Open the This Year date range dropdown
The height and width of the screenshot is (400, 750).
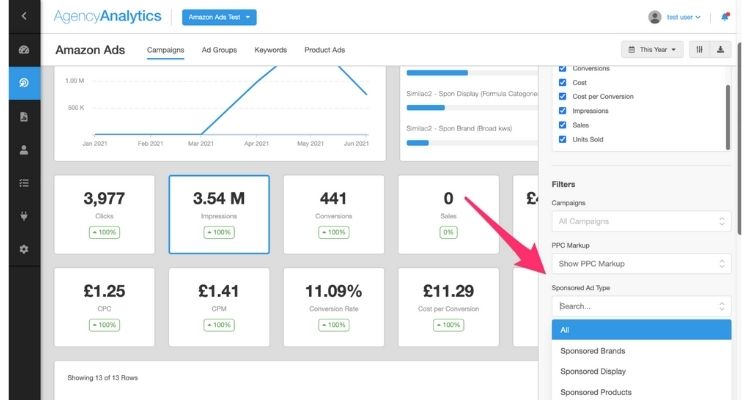pyautogui.click(x=652, y=49)
